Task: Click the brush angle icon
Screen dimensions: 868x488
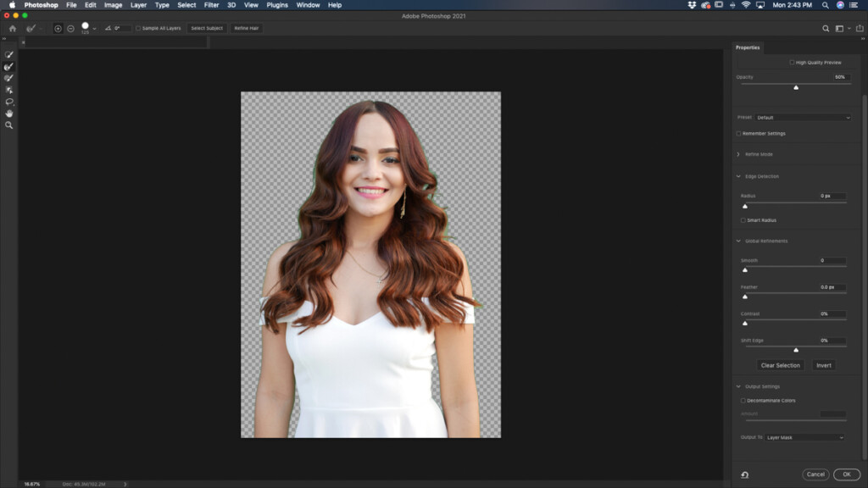Action: [x=108, y=28]
